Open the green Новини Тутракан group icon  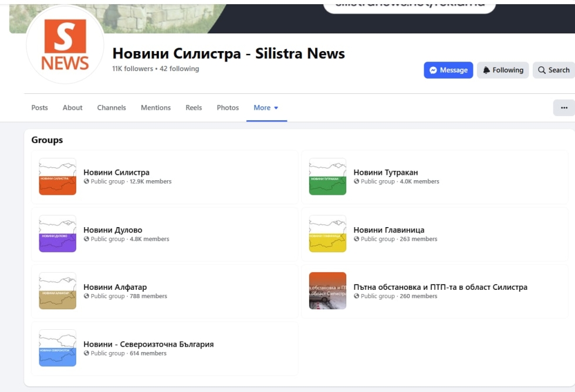click(x=327, y=177)
